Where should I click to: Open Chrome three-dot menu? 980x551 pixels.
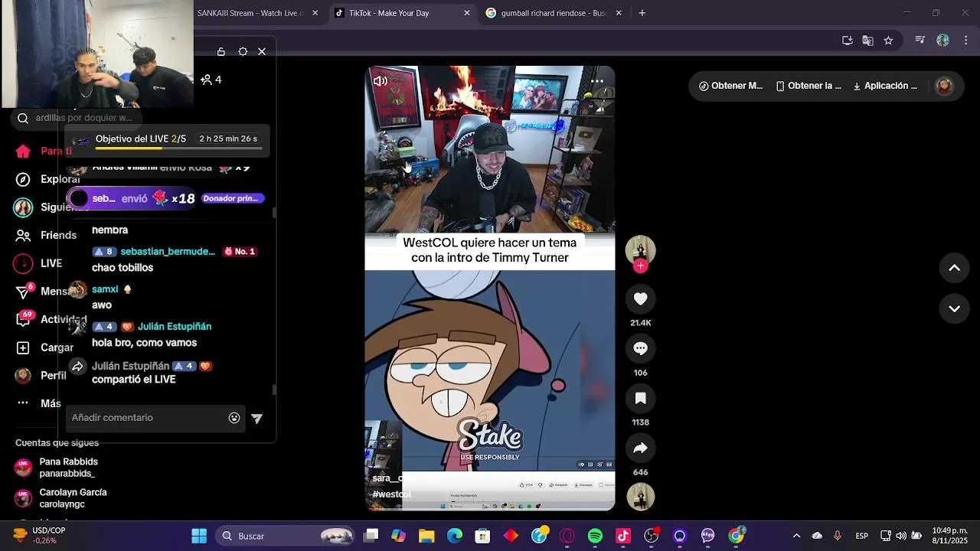pos(966,41)
